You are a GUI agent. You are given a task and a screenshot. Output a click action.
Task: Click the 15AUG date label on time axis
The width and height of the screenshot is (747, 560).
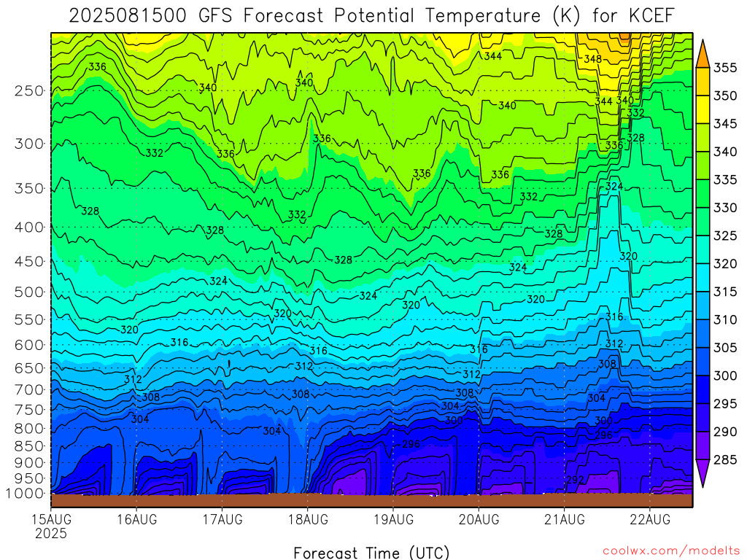pyautogui.click(x=51, y=519)
